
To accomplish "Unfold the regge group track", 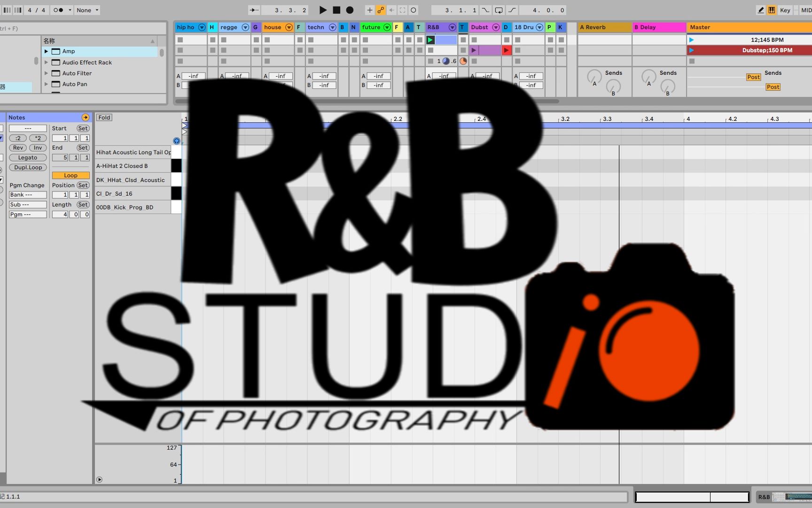I will 245,27.
